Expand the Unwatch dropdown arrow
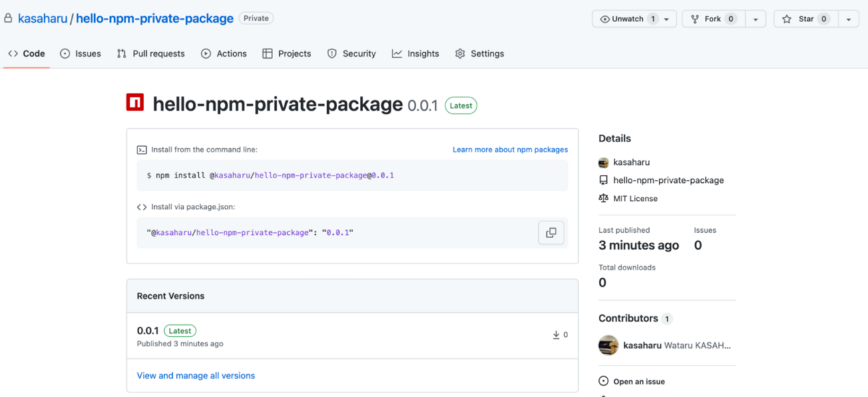The height and width of the screenshot is (397, 868). (x=666, y=19)
